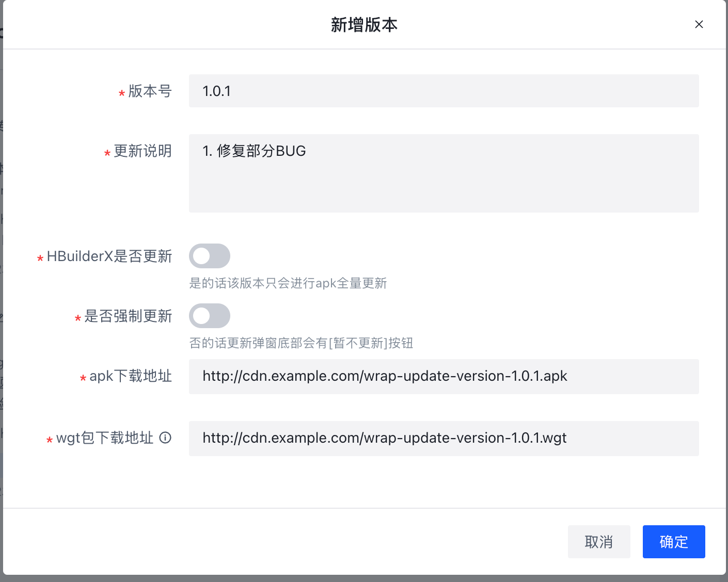This screenshot has height=582, width=728.
Task: Confirm with the 确定 button
Action: coord(674,542)
